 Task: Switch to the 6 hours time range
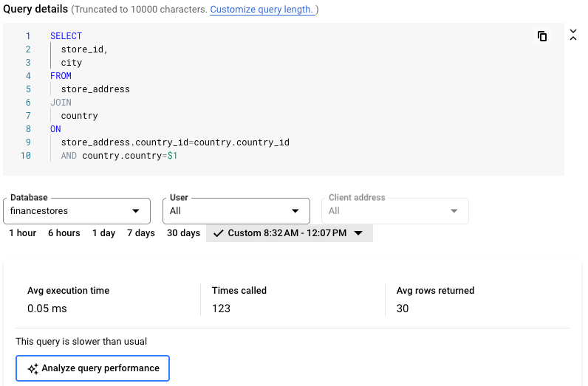coord(64,233)
